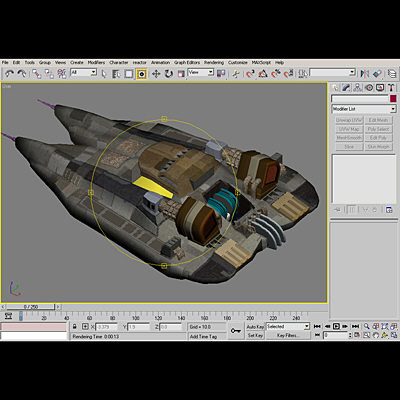
Task: Open the Rendering menu
Action: coord(214,62)
